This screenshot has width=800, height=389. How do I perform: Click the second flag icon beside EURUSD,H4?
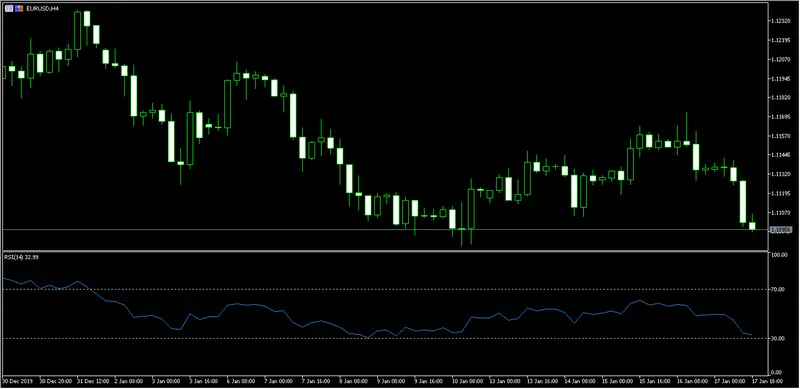tap(19, 9)
